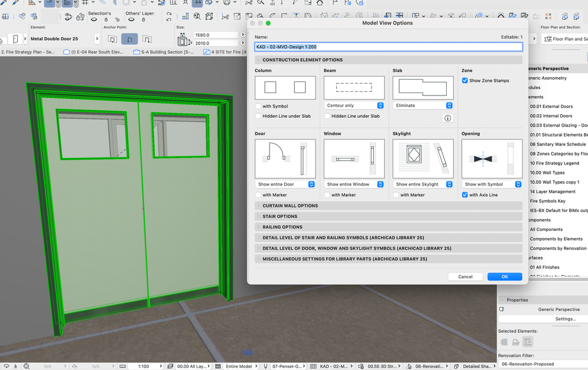Click the Name input field
The height and width of the screenshot is (370, 588).
tap(388, 47)
